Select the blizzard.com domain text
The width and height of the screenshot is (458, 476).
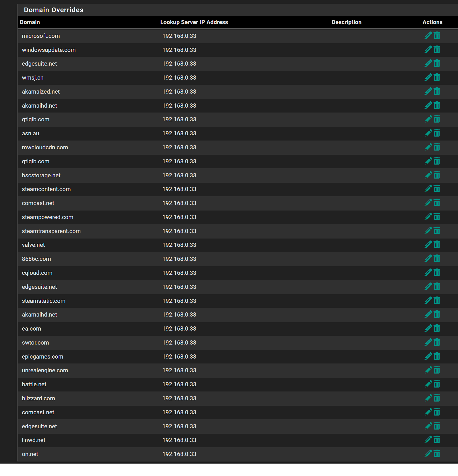tap(38, 398)
